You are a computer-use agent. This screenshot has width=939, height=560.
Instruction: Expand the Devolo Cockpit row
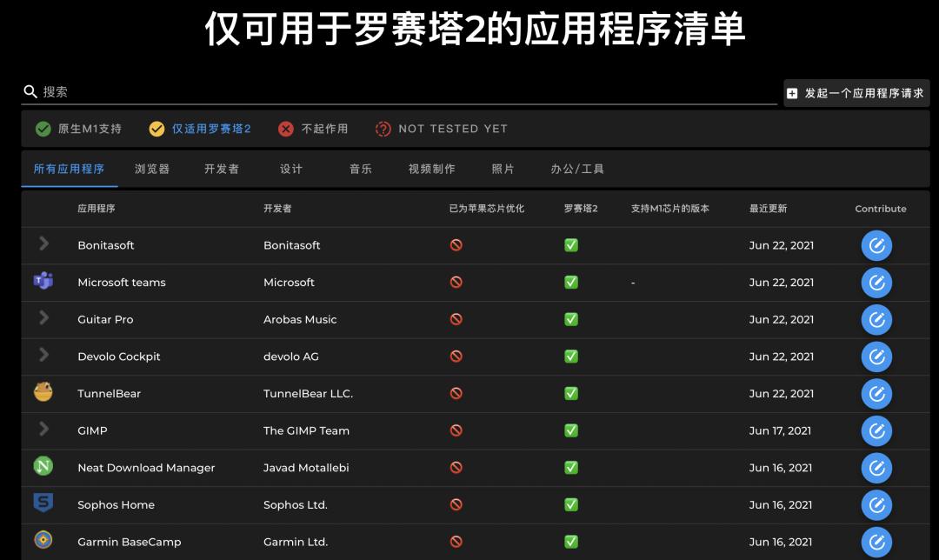pyautogui.click(x=43, y=357)
